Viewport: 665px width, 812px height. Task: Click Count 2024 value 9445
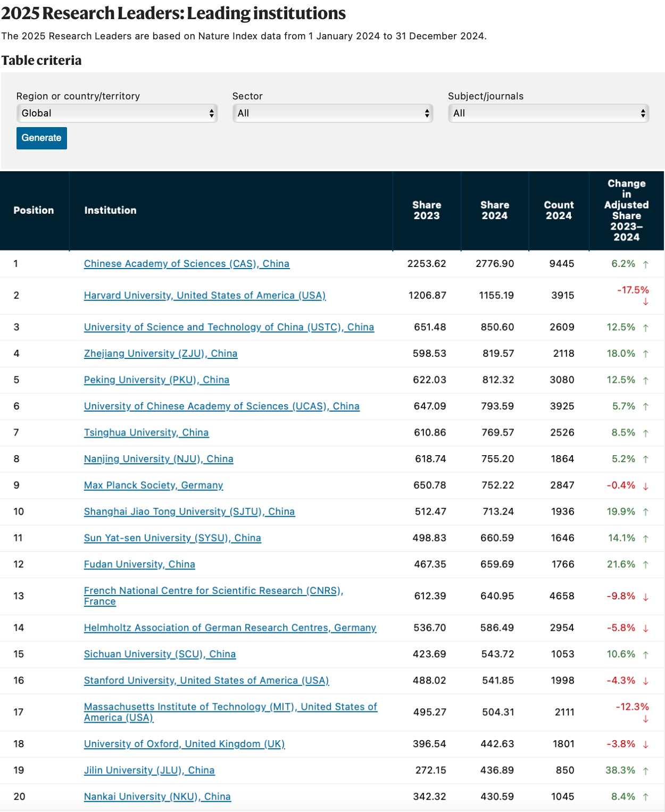tap(562, 264)
